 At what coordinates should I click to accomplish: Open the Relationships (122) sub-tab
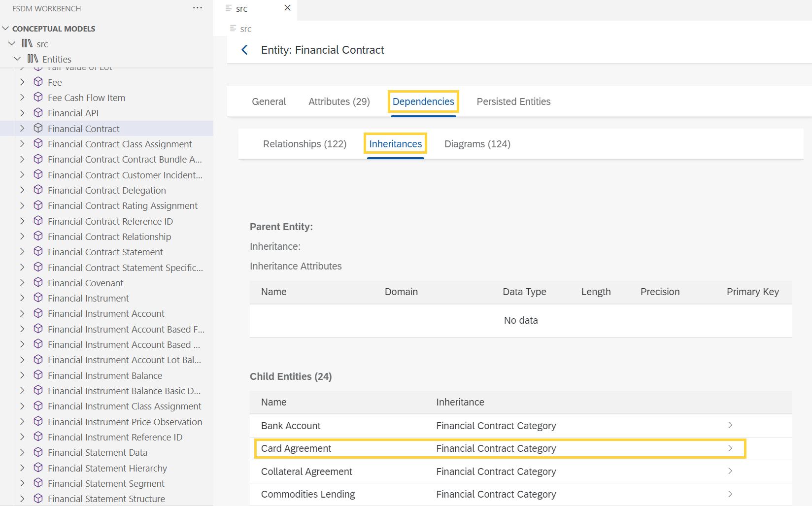point(304,144)
